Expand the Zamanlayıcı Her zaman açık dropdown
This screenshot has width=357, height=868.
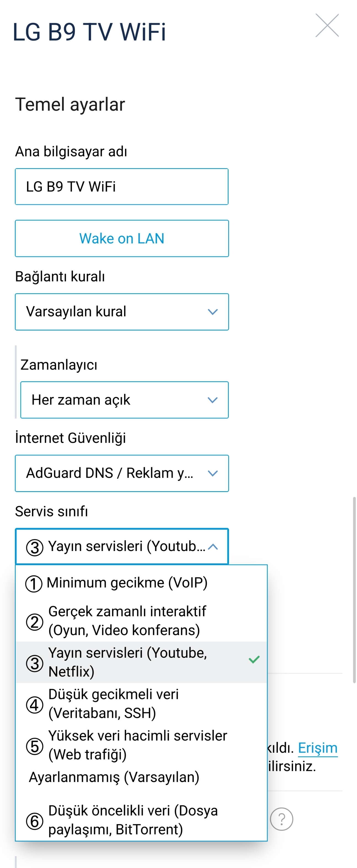[124, 400]
